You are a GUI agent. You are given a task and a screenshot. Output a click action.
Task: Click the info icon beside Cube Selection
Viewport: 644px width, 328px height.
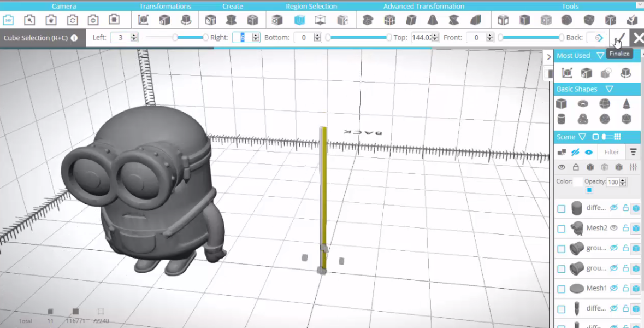click(x=74, y=38)
